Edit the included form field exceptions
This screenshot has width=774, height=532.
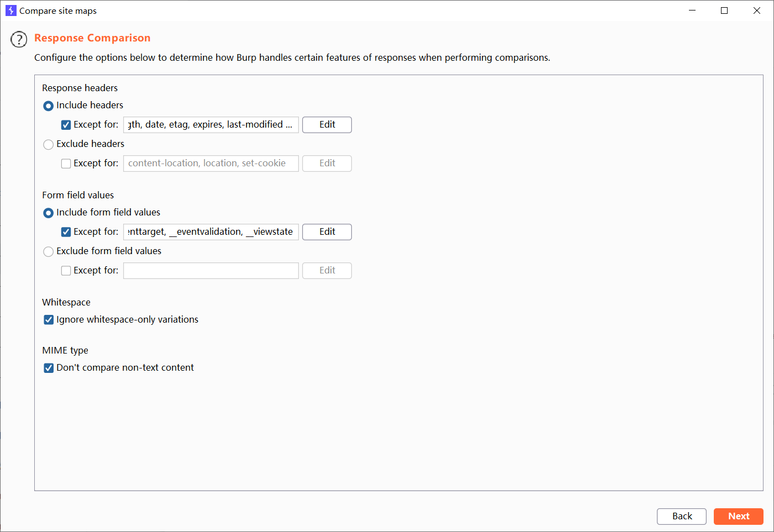tap(327, 232)
